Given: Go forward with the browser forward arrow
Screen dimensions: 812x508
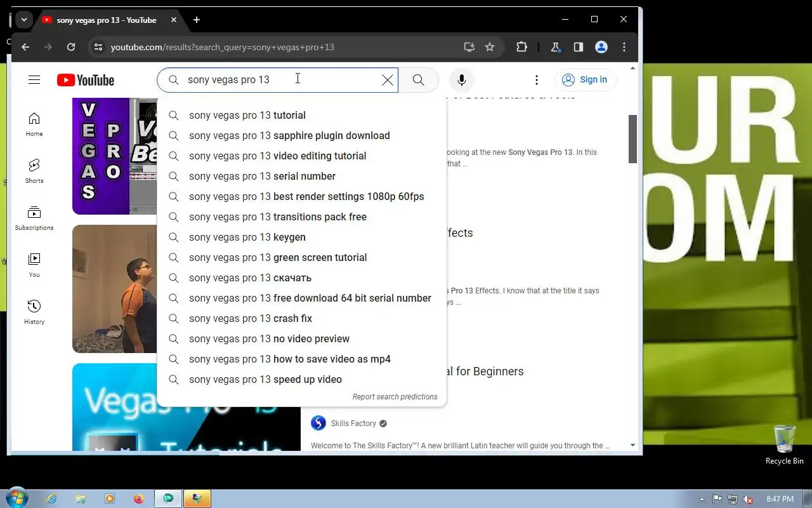Looking at the screenshot, I should pos(48,47).
